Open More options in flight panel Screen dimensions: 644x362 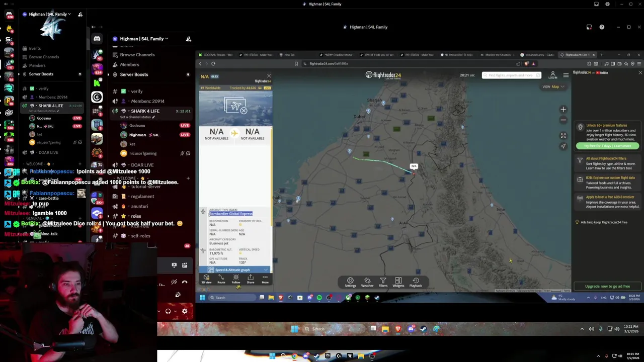click(x=265, y=279)
